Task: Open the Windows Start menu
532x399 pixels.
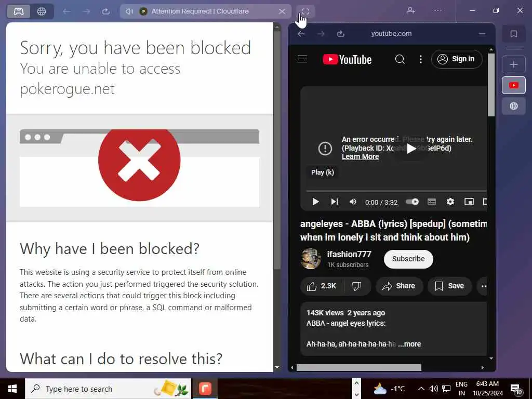Action: coord(12,389)
